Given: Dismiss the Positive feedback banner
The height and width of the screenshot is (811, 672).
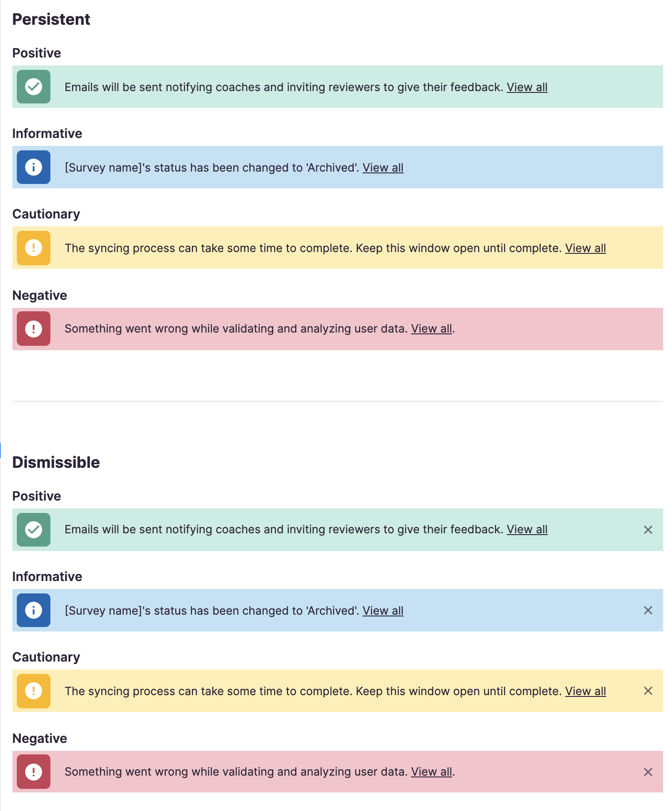Looking at the screenshot, I should [x=648, y=529].
